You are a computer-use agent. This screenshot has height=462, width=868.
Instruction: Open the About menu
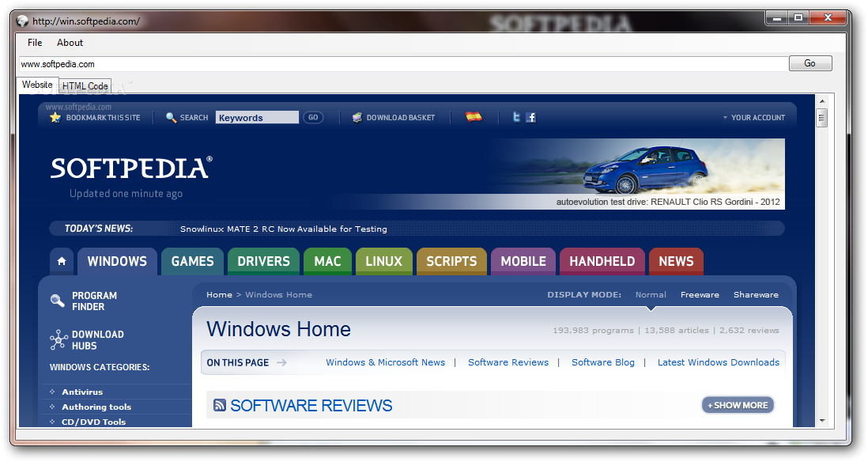tap(70, 43)
